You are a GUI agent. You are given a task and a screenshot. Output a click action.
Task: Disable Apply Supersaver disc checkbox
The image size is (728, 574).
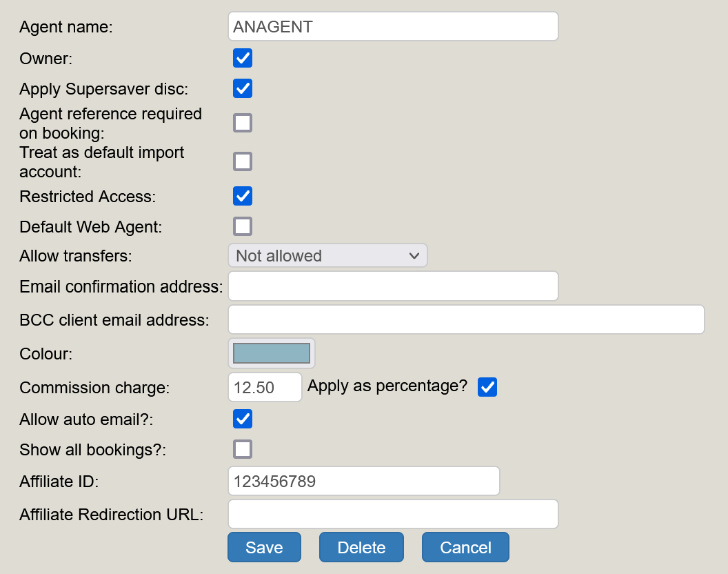(243, 88)
